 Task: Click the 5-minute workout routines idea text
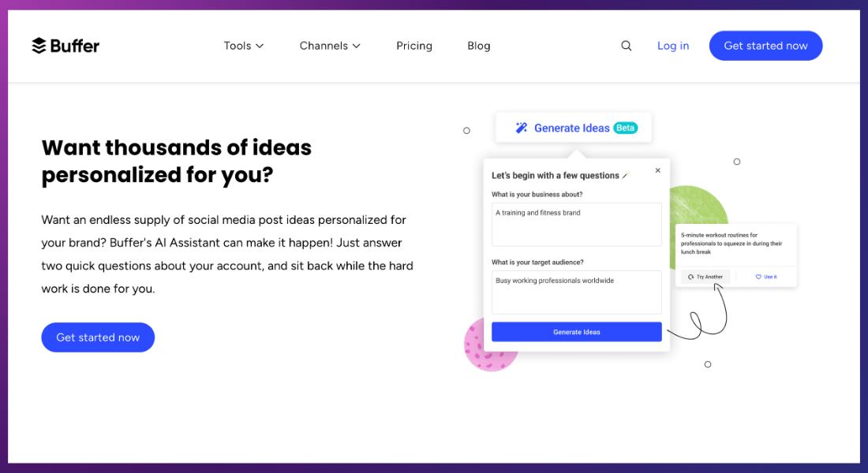pyautogui.click(x=731, y=244)
